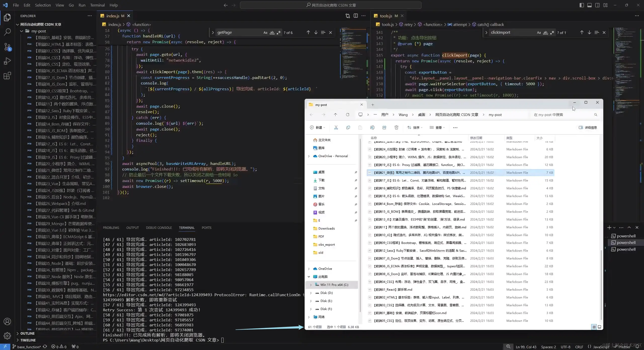Image resolution: width=644 pixels, height=350 pixels.
Task: Open the Run and Debug view
Action: tap(7, 61)
